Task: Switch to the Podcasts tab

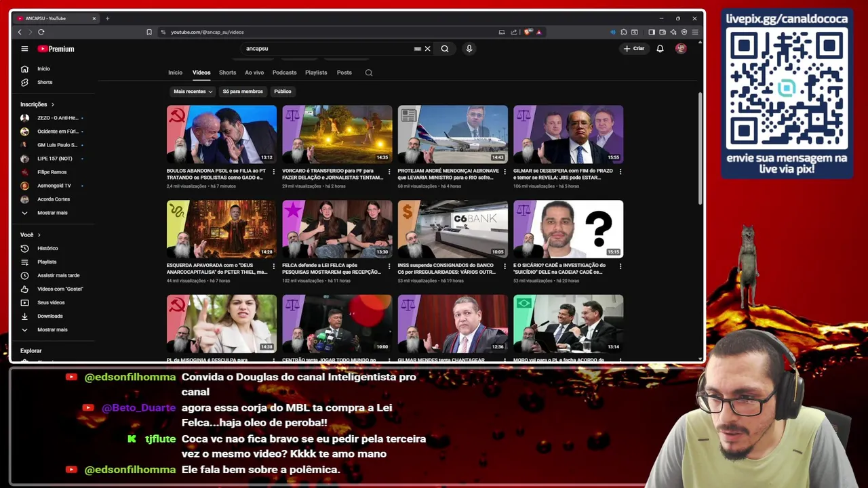Action: (285, 73)
